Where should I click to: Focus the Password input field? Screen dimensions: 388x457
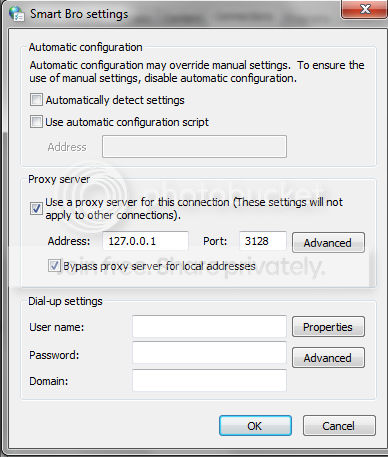coord(209,352)
